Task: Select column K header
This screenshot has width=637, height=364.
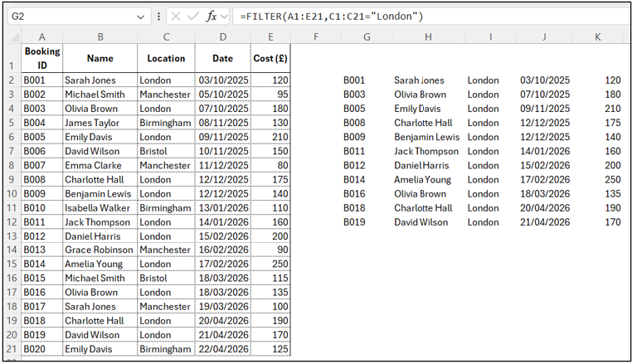Action: (598, 36)
